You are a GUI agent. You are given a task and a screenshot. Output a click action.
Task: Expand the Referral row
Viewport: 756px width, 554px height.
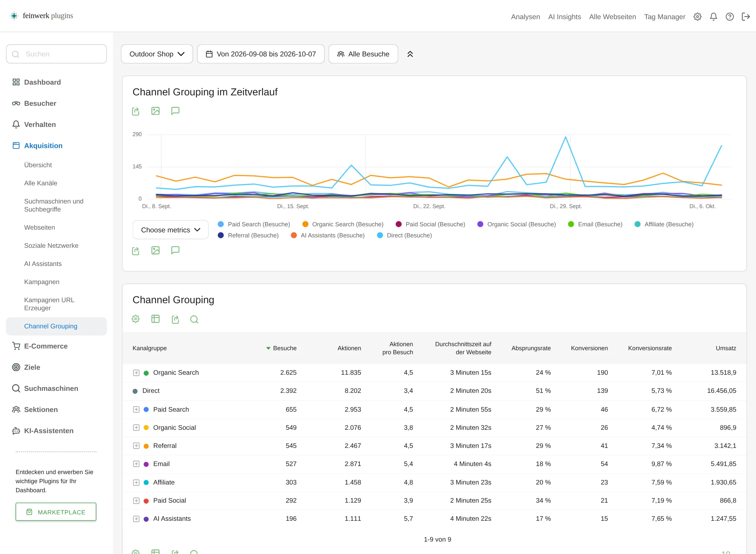[x=136, y=446]
